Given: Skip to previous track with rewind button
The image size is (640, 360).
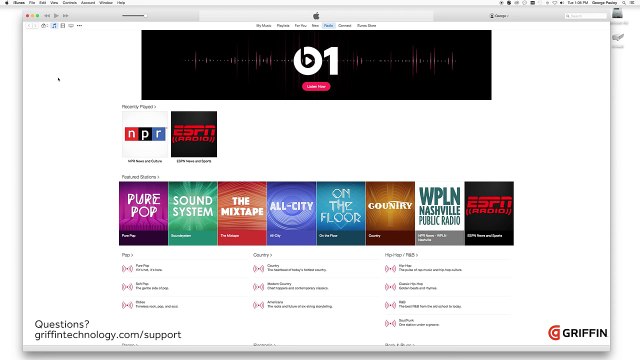Looking at the screenshot, I should click(47, 16).
